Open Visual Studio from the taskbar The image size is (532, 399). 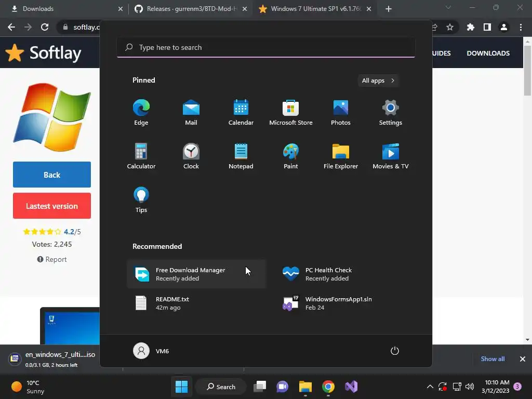(x=351, y=387)
